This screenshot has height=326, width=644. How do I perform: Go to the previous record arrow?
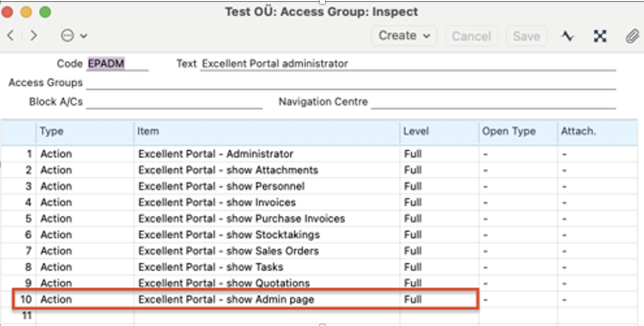click(11, 36)
